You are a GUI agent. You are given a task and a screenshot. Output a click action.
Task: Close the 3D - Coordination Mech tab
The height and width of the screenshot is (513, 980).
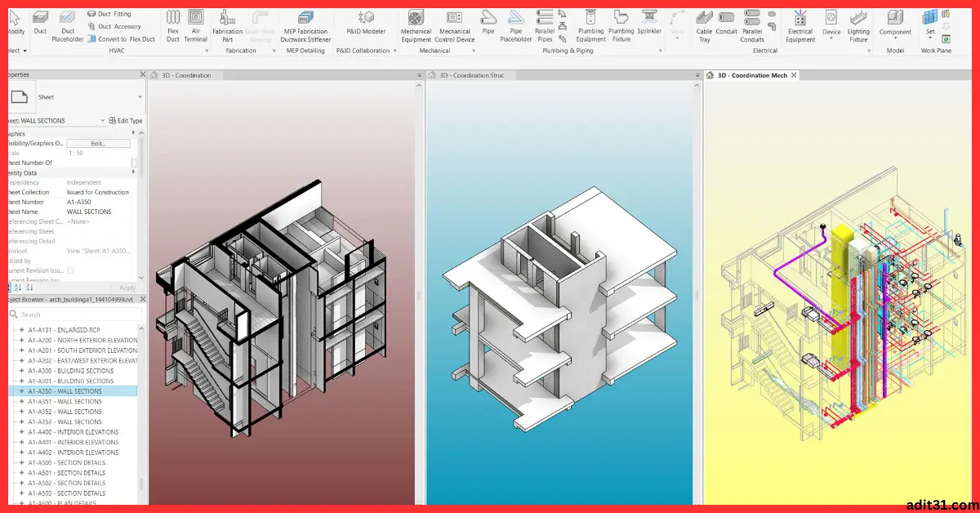(x=794, y=75)
